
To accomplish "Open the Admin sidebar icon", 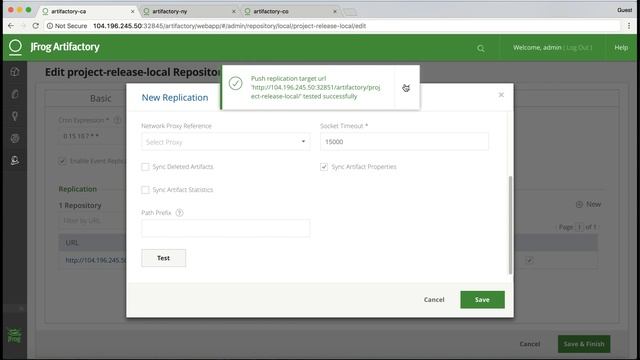I will (x=15, y=160).
